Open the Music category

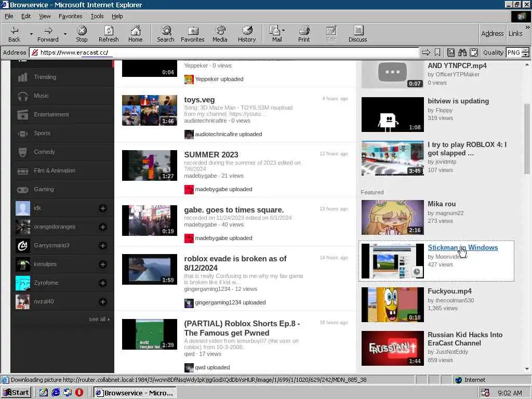(62, 96)
